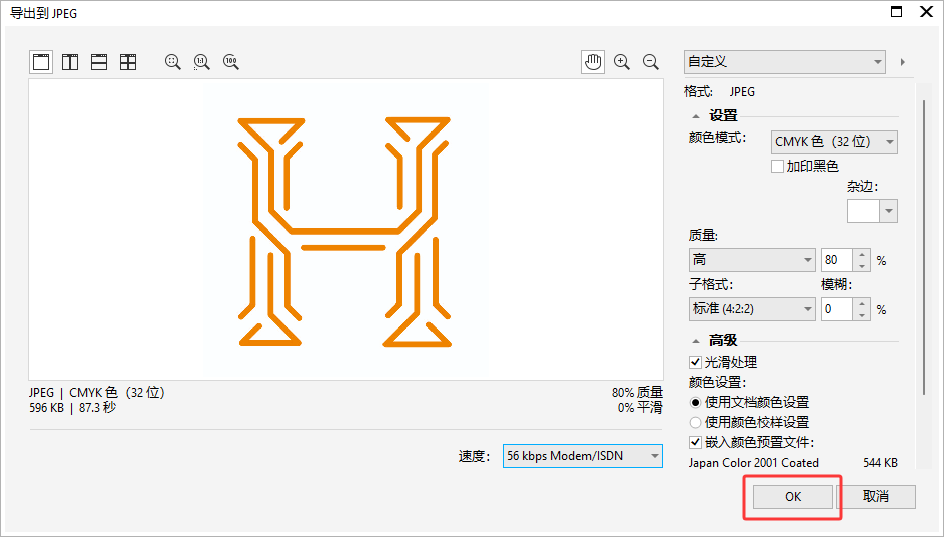The image size is (944, 537).
Task: Open the 杂边 color dropdown arrow
Action: [x=889, y=211]
